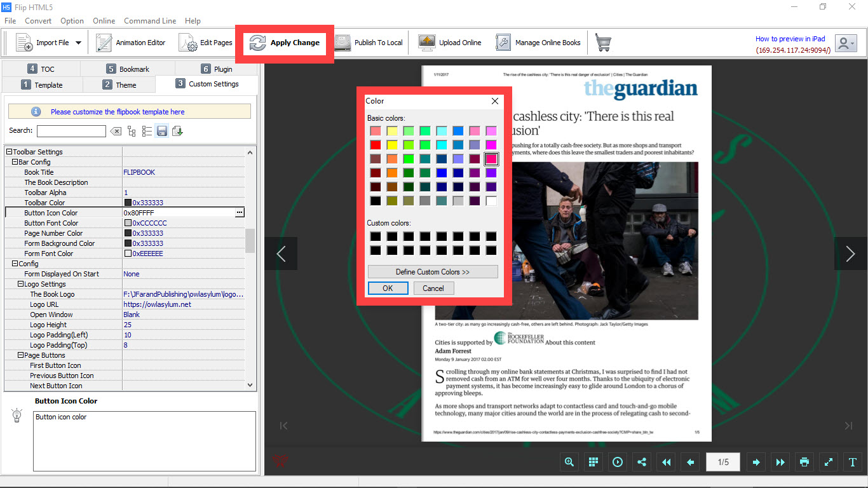Flip to the previous page using the large left chevron
This screenshot has width=868, height=488.
[x=281, y=254]
